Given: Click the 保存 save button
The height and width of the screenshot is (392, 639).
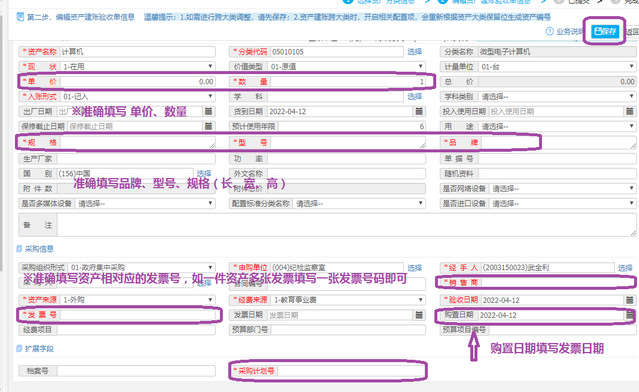Looking at the screenshot, I should click(605, 31).
